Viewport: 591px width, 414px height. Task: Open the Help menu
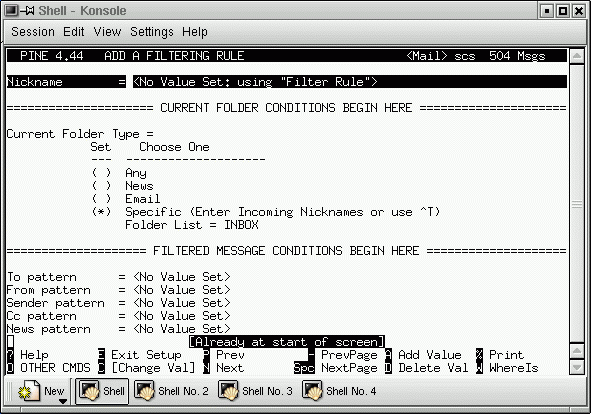(194, 32)
